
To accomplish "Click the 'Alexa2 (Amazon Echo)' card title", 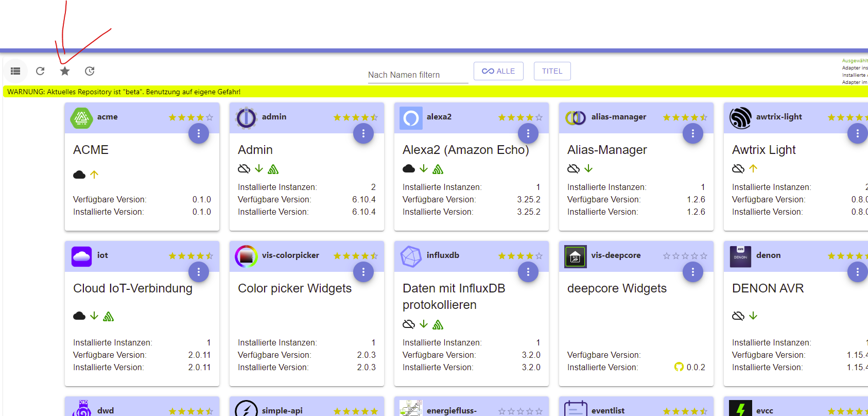I will pos(466,150).
